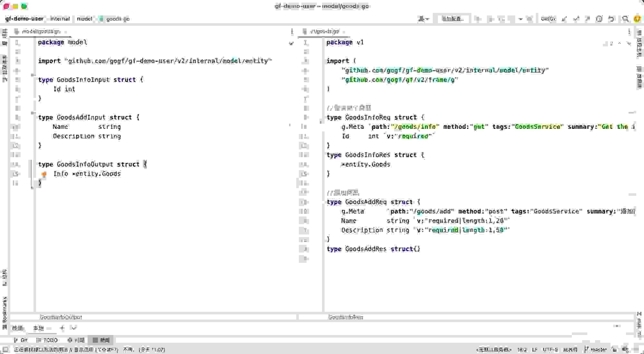The image size is (644, 354).
Task: Open the more run actions dropdown arrow
Action: pos(520,19)
